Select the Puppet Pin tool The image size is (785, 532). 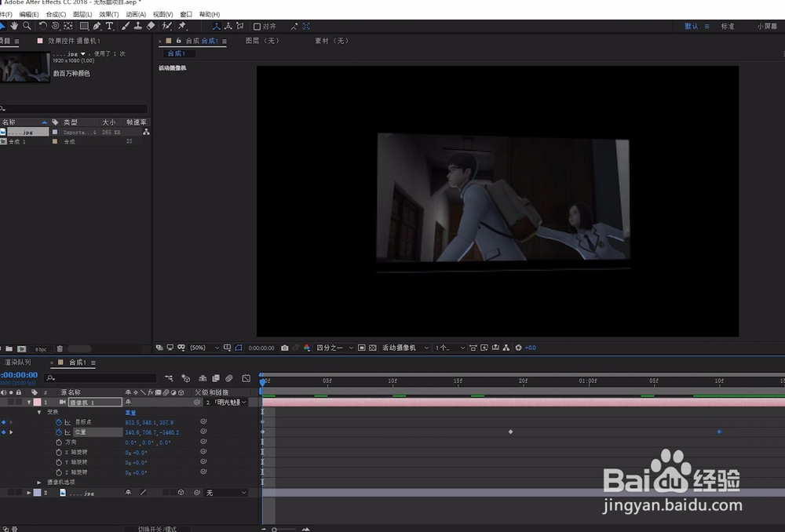pos(182,26)
